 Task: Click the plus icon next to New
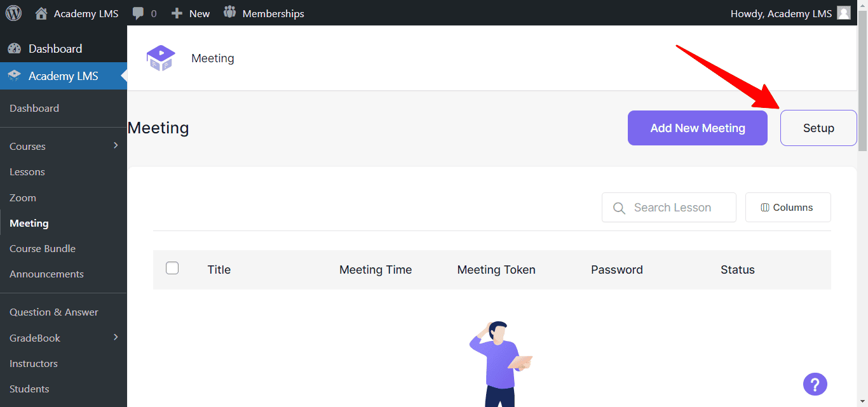point(177,13)
